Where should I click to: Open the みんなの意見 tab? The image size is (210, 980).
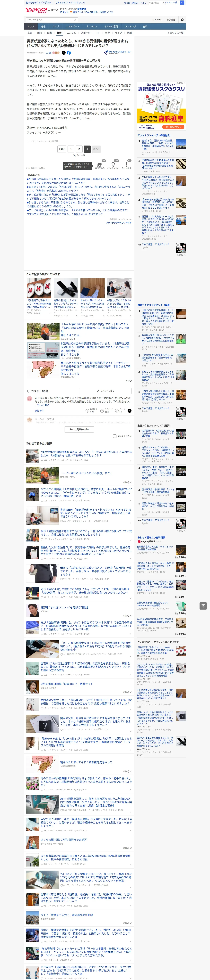pyautogui.click(x=111, y=27)
